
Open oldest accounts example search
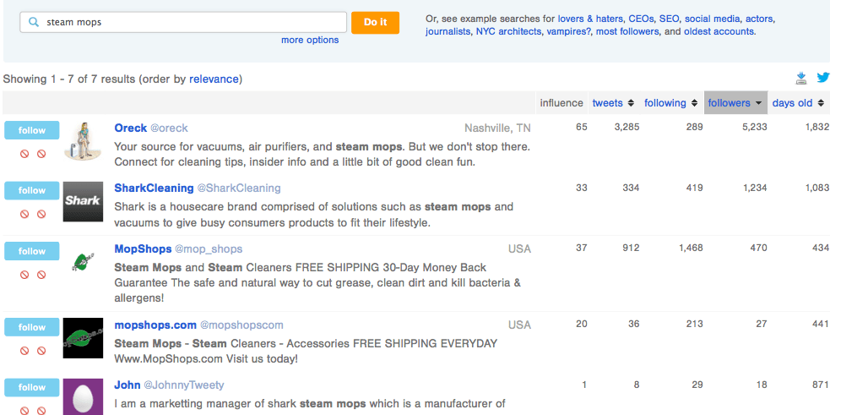coord(719,31)
